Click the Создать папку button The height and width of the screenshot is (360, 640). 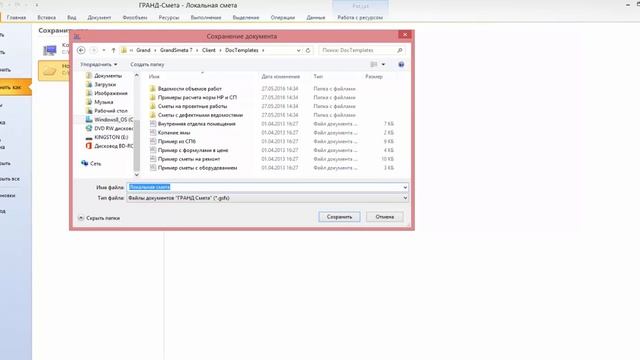pos(147,64)
